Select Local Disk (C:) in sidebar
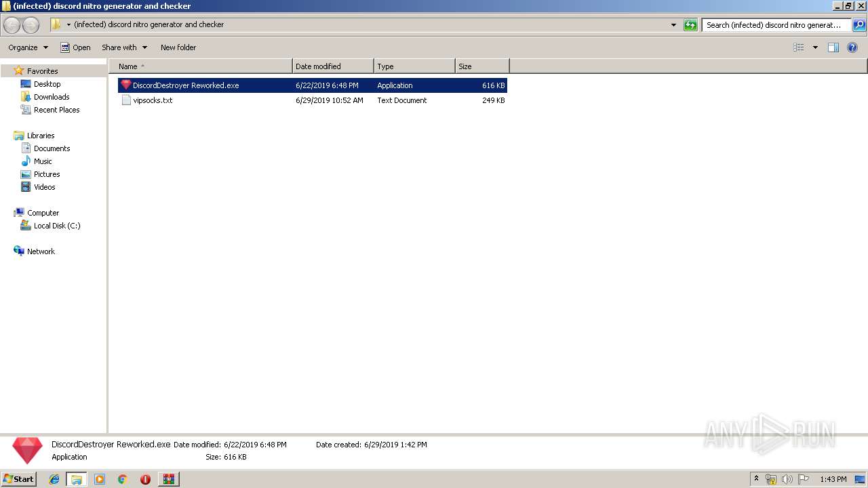Screen dimensions: 868x488 57,226
